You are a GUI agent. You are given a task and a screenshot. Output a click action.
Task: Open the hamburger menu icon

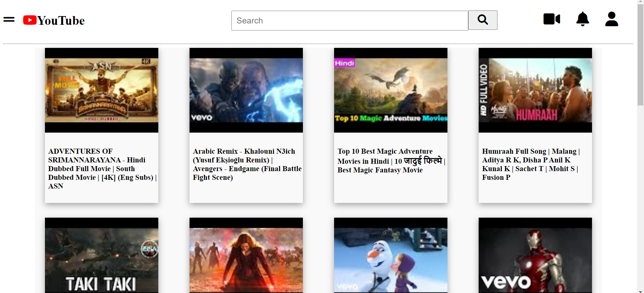coord(9,19)
